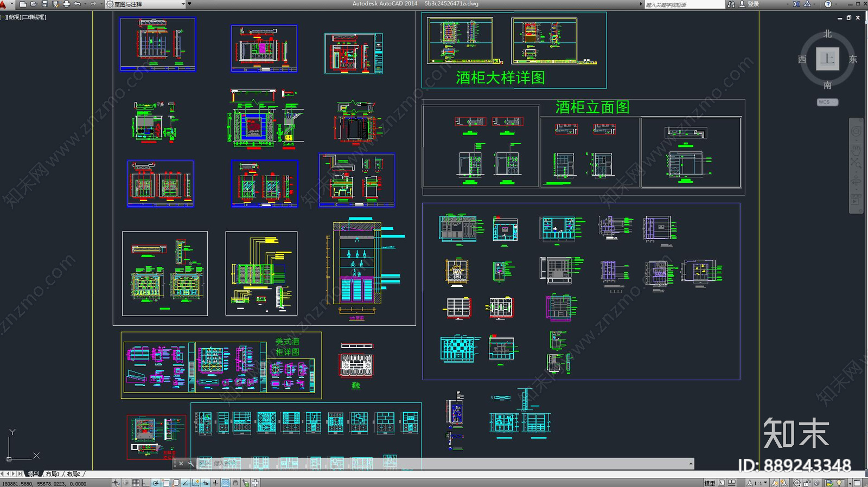Open the 二维线框 visual style menu
The image size is (868, 487).
click(x=34, y=17)
